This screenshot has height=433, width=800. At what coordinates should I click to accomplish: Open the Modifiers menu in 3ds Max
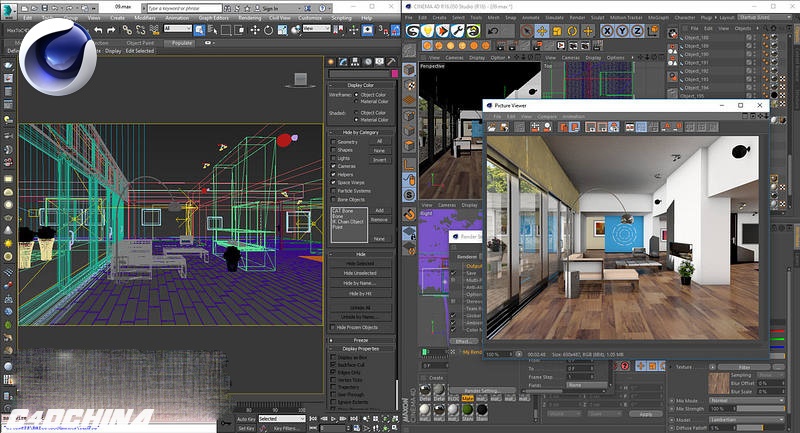click(144, 18)
